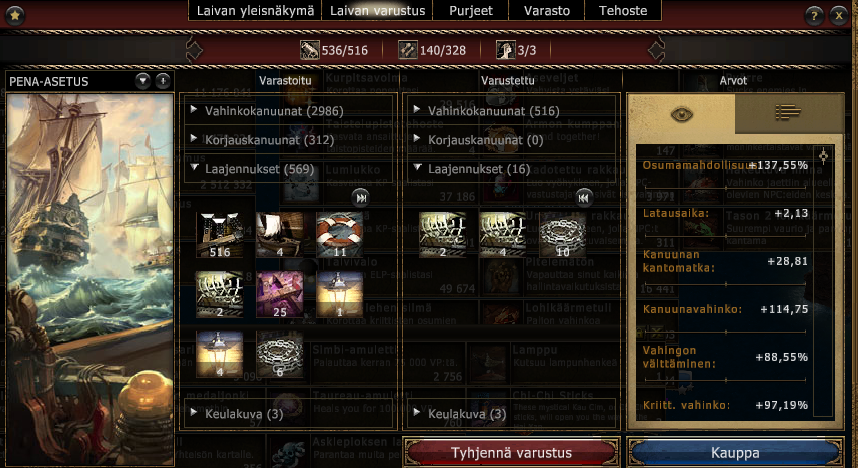The image size is (858, 468).
Task: Switch to the Purjeet tab
Action: coord(471,10)
